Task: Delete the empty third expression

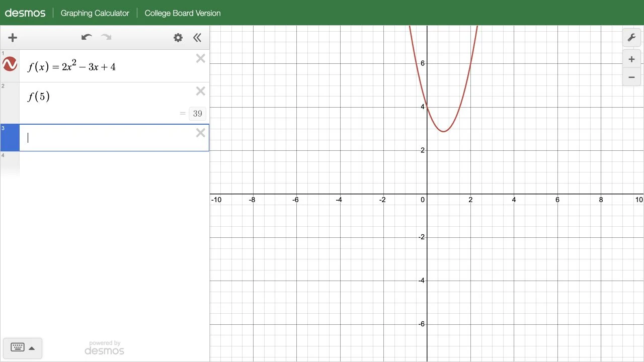Action: point(201,133)
